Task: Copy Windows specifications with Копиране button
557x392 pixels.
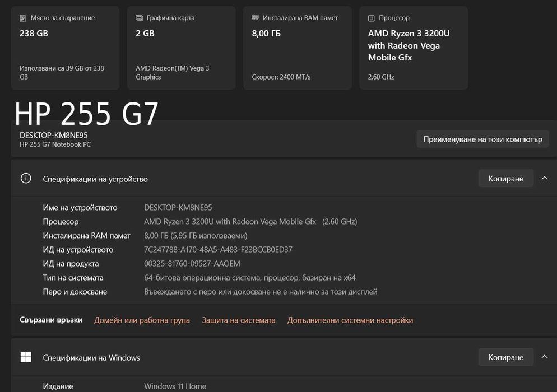Action: pos(506,357)
